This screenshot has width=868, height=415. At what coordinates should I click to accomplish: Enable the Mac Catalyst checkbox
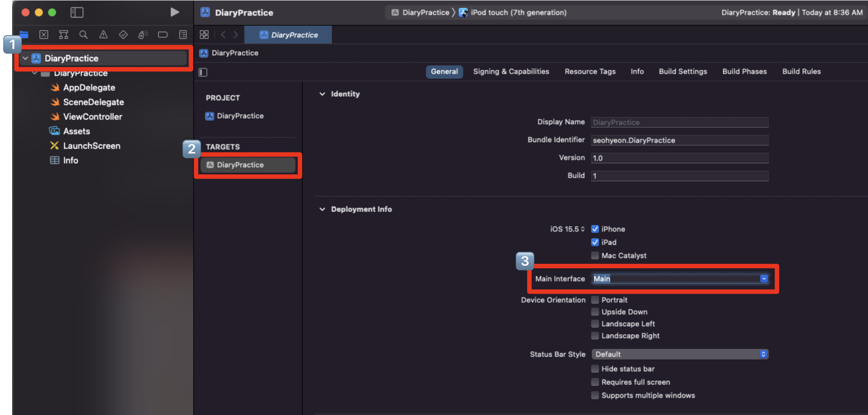pyautogui.click(x=595, y=255)
